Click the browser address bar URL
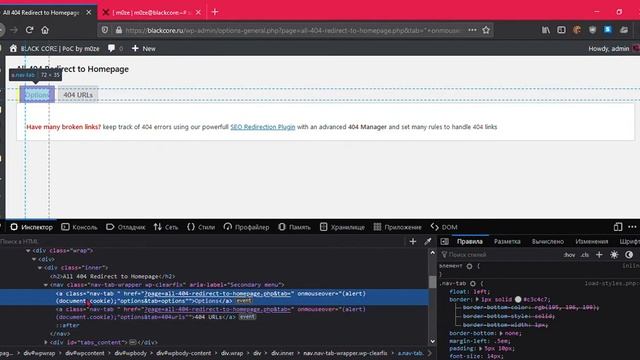This screenshot has height=360, width=640. [x=293, y=30]
